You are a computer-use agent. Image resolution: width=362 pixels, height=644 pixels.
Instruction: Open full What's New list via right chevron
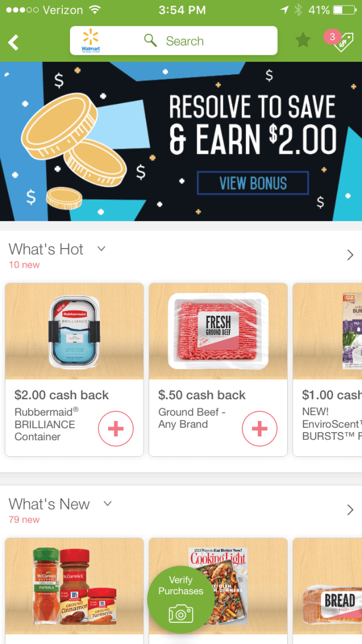(x=350, y=510)
